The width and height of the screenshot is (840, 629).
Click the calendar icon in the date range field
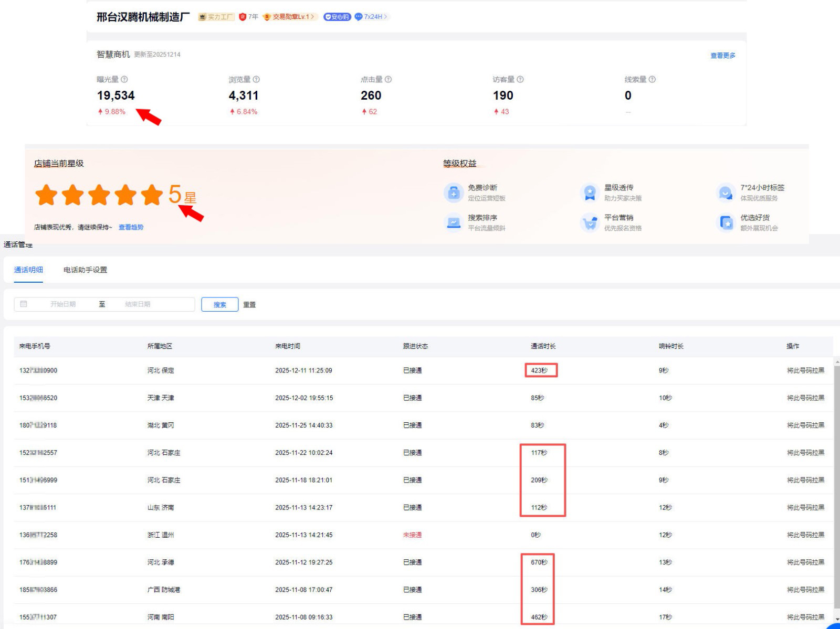click(24, 304)
